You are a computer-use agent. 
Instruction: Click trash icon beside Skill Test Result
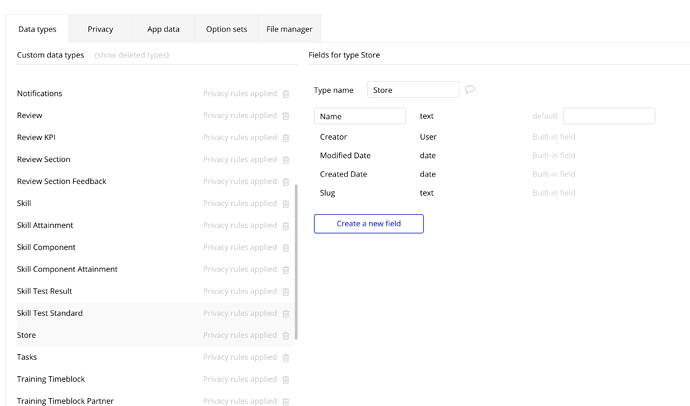[x=286, y=292]
